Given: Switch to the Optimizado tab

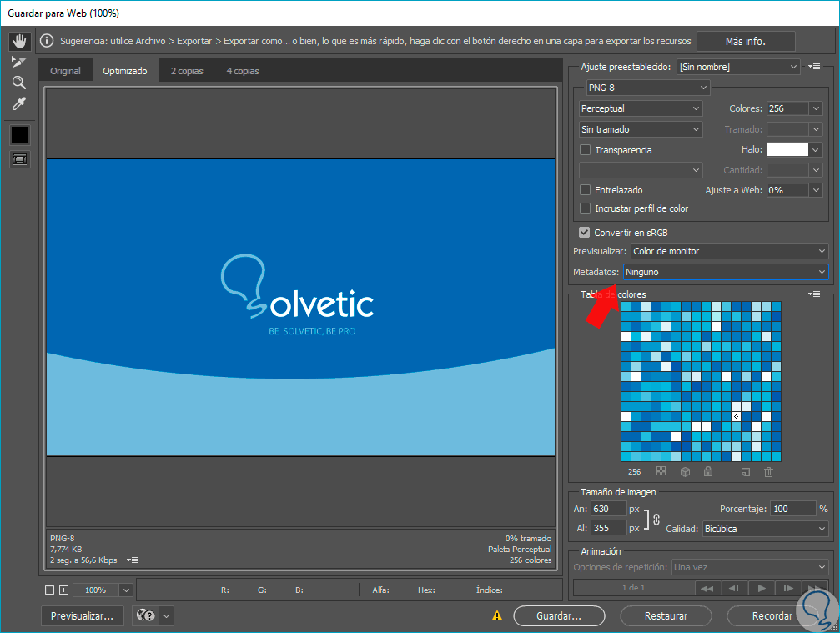Looking at the screenshot, I should pos(125,71).
